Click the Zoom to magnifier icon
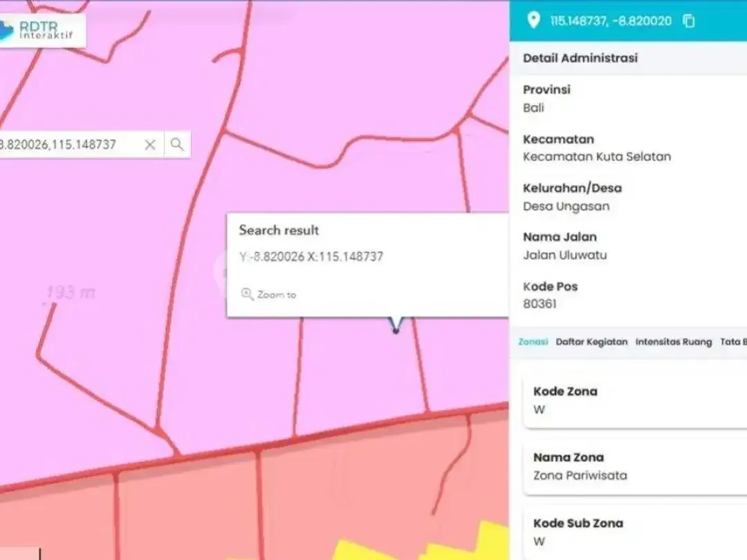The height and width of the screenshot is (560, 747). [247, 295]
